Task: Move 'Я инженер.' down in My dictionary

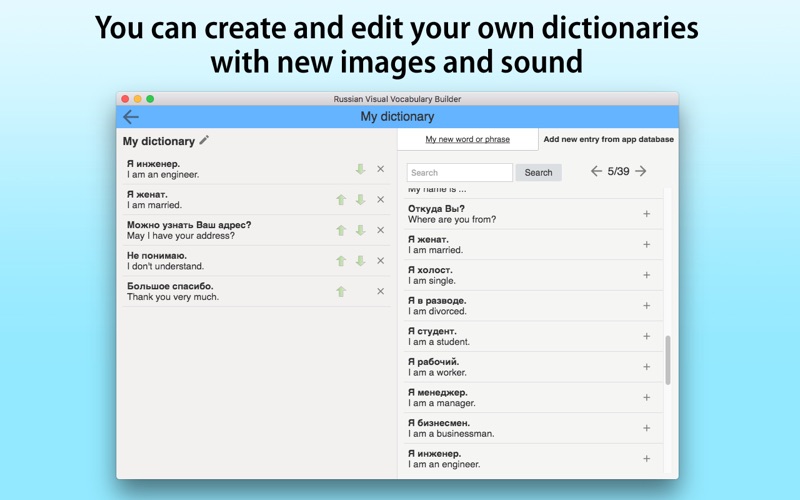Action: 361,169
